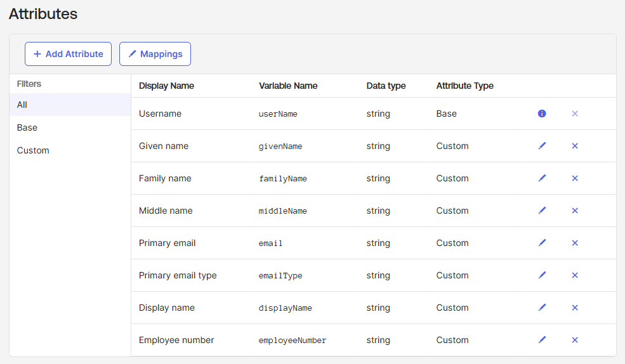The image size is (625, 364).
Task: Click the employeeNumber variable cell
Action: pos(292,340)
